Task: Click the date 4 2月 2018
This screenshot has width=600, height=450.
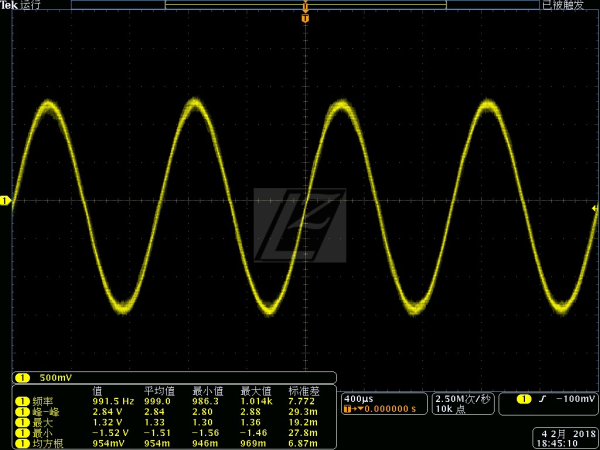Action: [568, 434]
